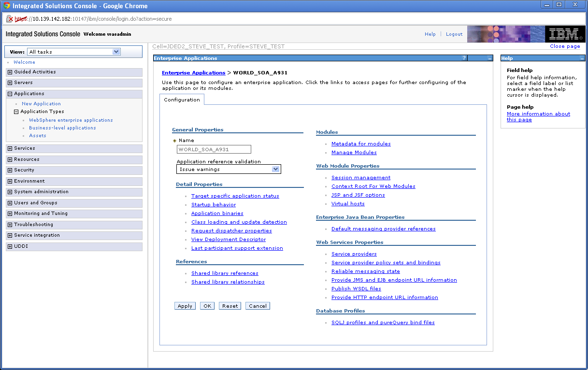Open Service providers link
The width and height of the screenshot is (588, 370).
pyautogui.click(x=354, y=254)
